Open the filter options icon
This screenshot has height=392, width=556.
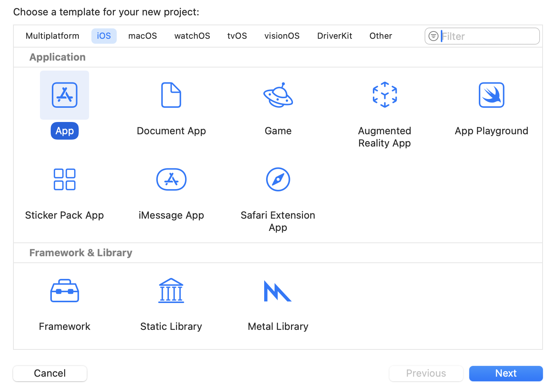(x=434, y=36)
